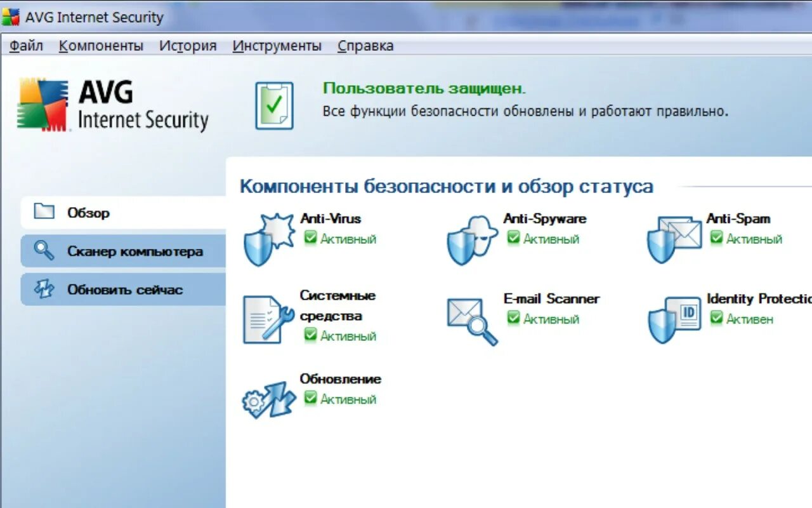Viewport: 812px width, 508px height.
Task: Click Активный text under Системные средства
Action: click(348, 336)
